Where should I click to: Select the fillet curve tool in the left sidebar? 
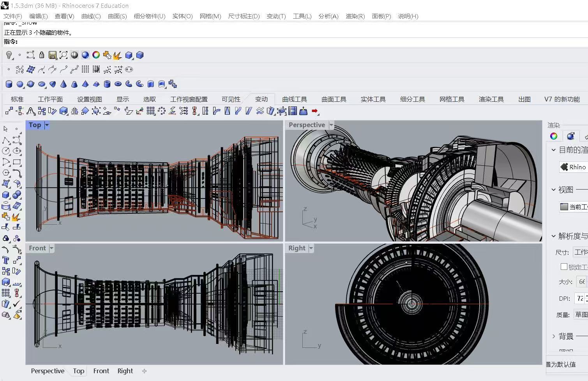pos(17,173)
